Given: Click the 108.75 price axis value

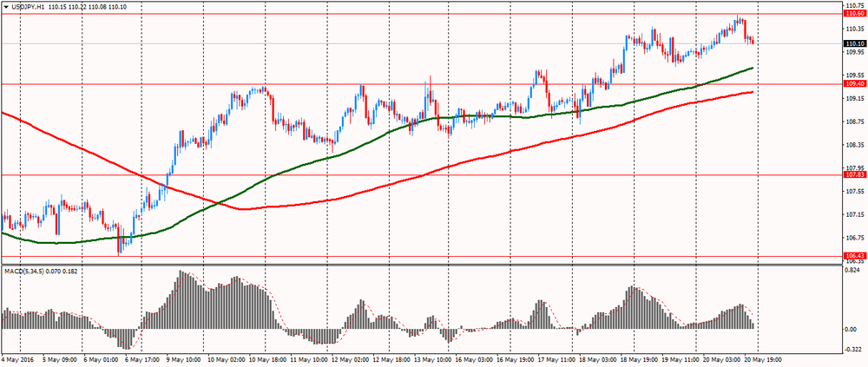Looking at the screenshot, I should (x=854, y=121).
